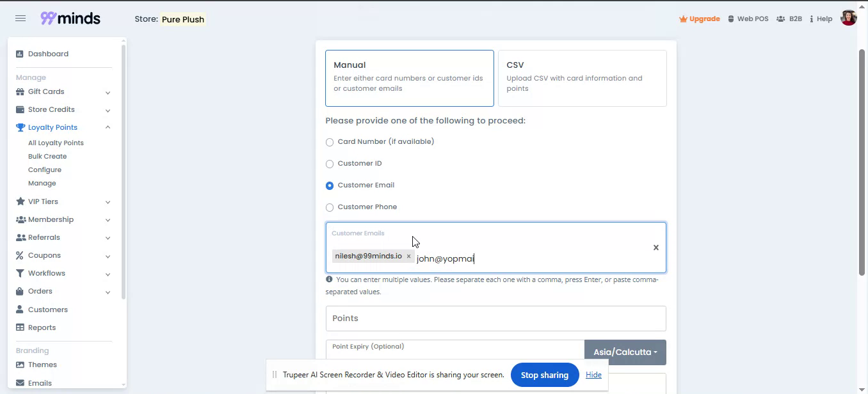The width and height of the screenshot is (868, 394).
Task: Select the Customer Email radio option
Action: 330,185
